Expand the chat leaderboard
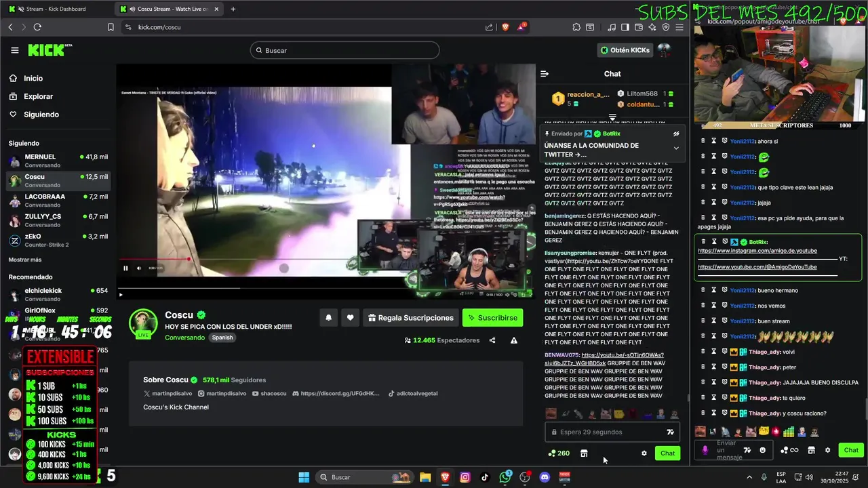This screenshot has height=488, width=868. click(x=612, y=117)
